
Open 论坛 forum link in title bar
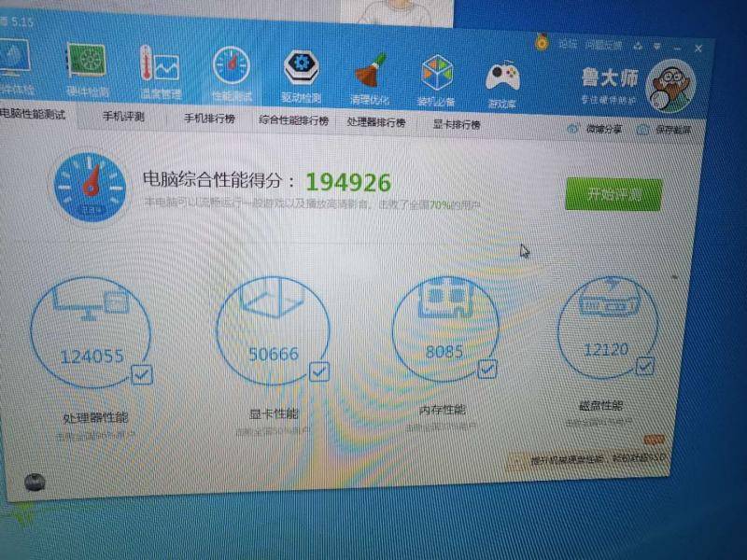(567, 44)
